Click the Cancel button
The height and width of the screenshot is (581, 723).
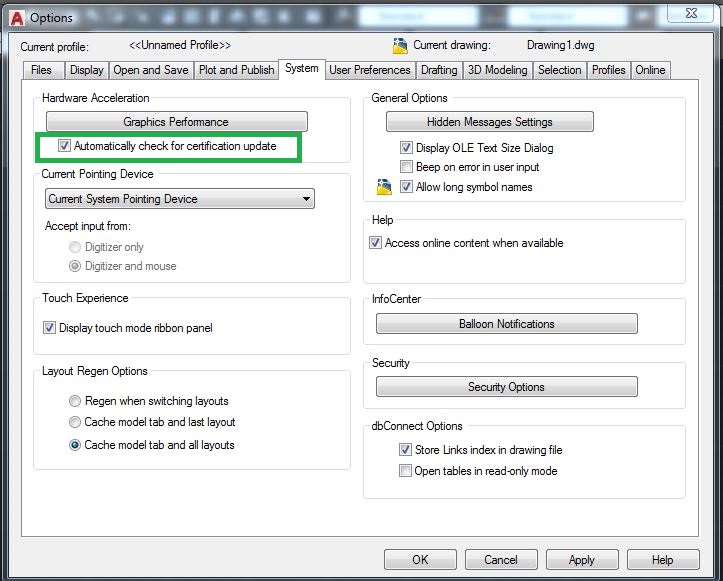pyautogui.click(x=501, y=560)
